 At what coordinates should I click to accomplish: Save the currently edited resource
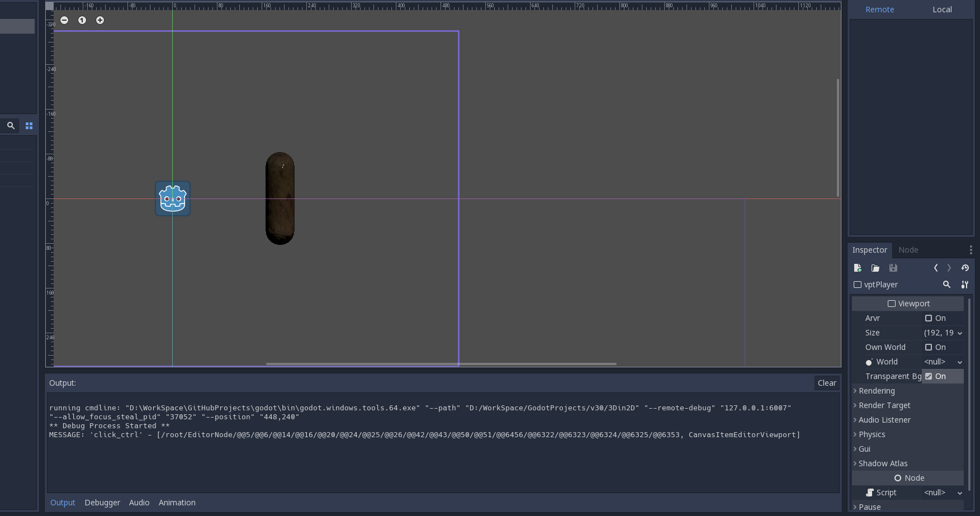(x=893, y=268)
